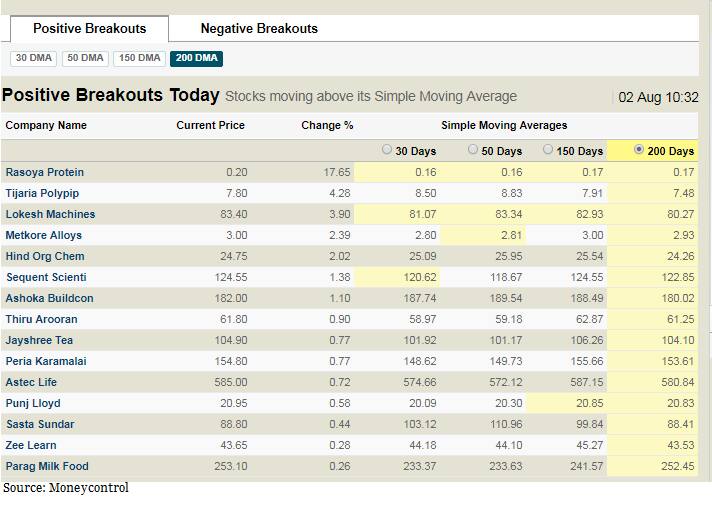Screen dimensions: 712x509
Task: Click the Change % column header
Action: [x=327, y=125]
